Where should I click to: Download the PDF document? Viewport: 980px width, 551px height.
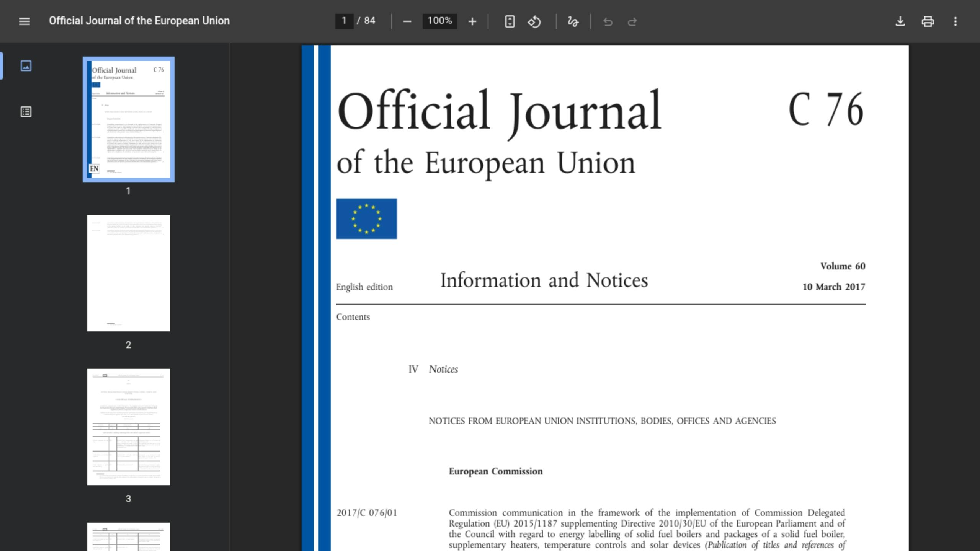(x=900, y=21)
